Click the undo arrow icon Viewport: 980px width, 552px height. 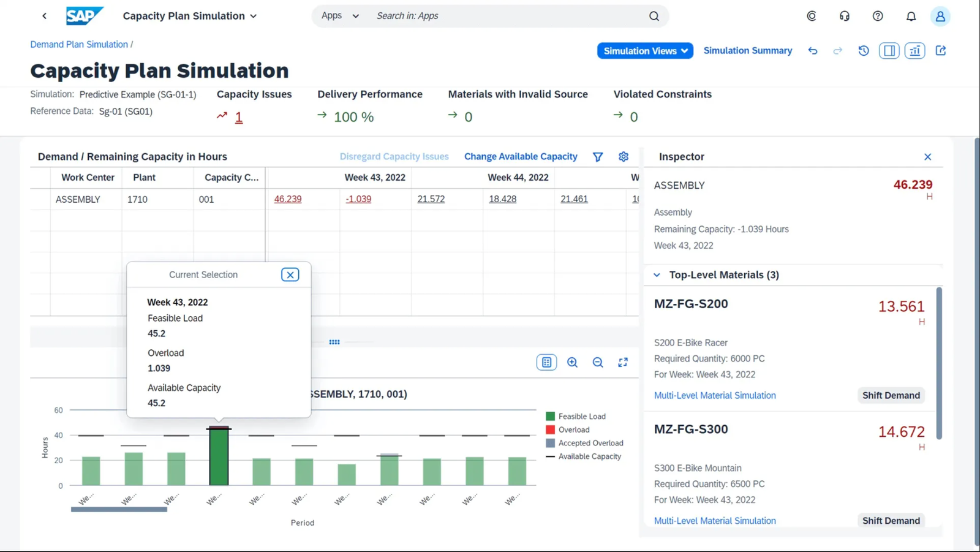813,51
